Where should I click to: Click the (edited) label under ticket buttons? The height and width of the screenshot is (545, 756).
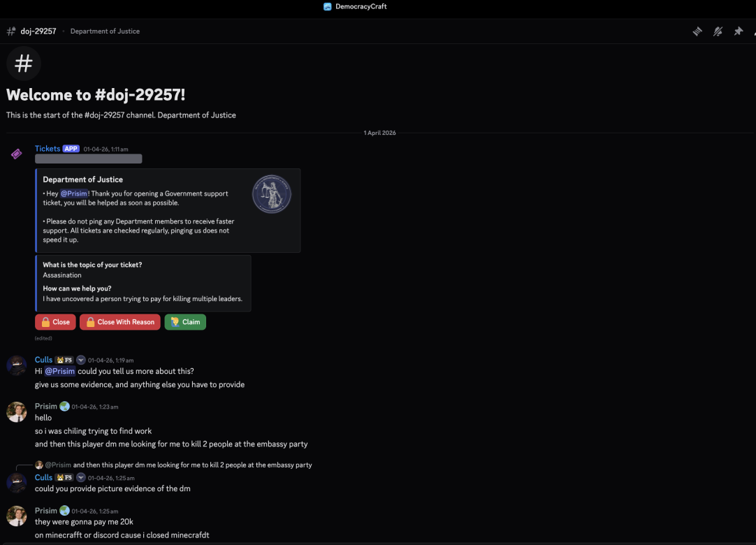click(x=43, y=338)
